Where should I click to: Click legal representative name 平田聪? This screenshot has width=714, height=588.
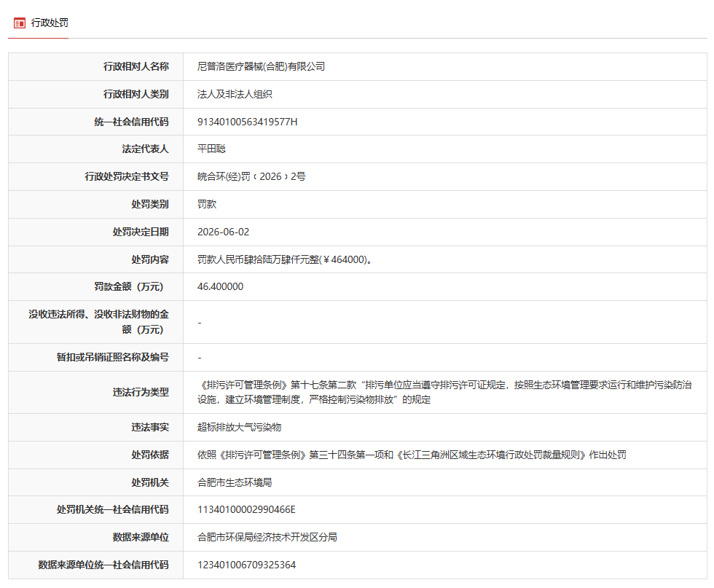tap(211, 149)
